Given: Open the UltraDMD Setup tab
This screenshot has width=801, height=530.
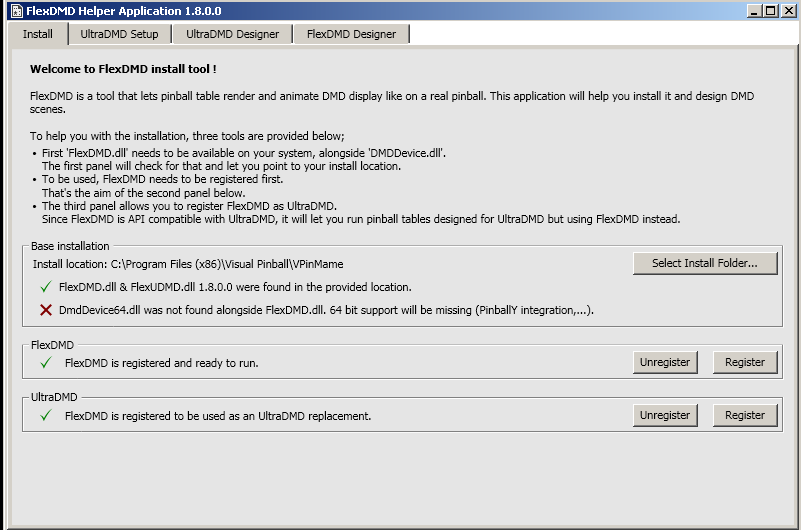Looking at the screenshot, I should coord(120,34).
